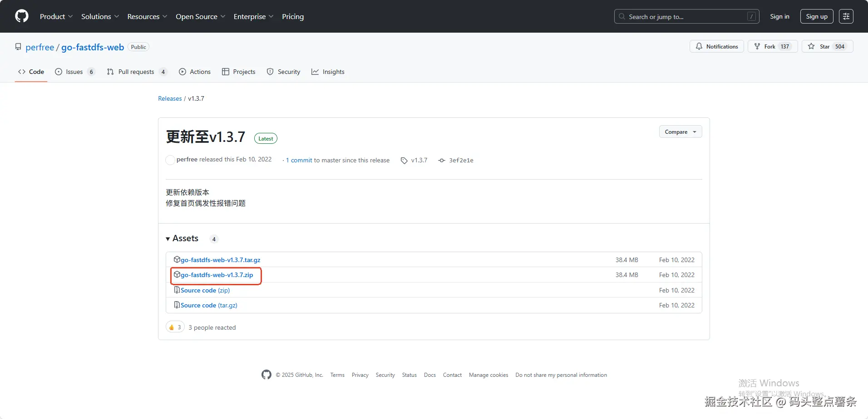Image resolution: width=868 pixels, height=419 pixels.
Task: Download Source code (tar.gz)
Action: pos(209,305)
